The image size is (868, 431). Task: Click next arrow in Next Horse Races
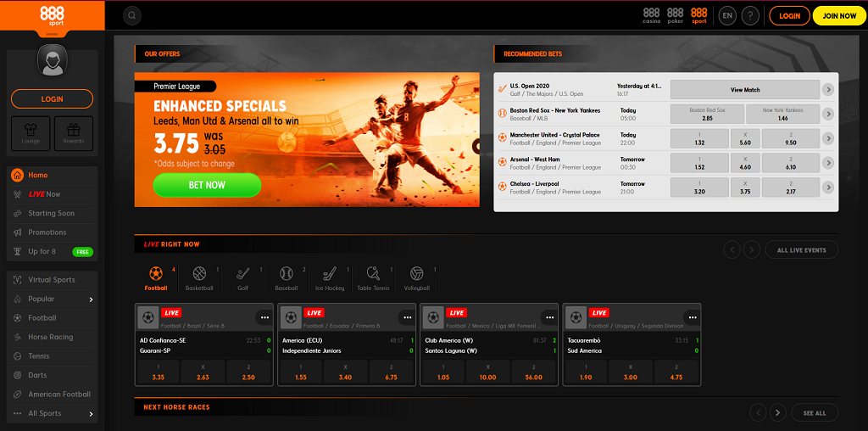[778, 412]
